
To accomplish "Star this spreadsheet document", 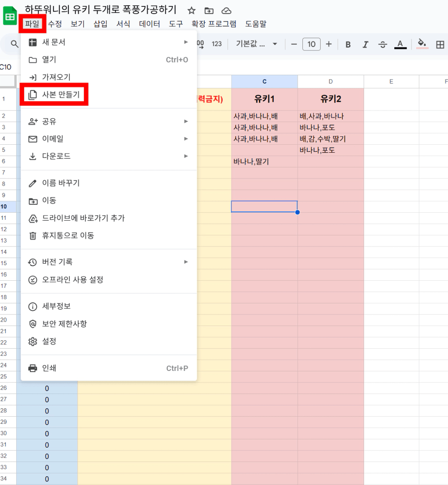I will coord(191,11).
